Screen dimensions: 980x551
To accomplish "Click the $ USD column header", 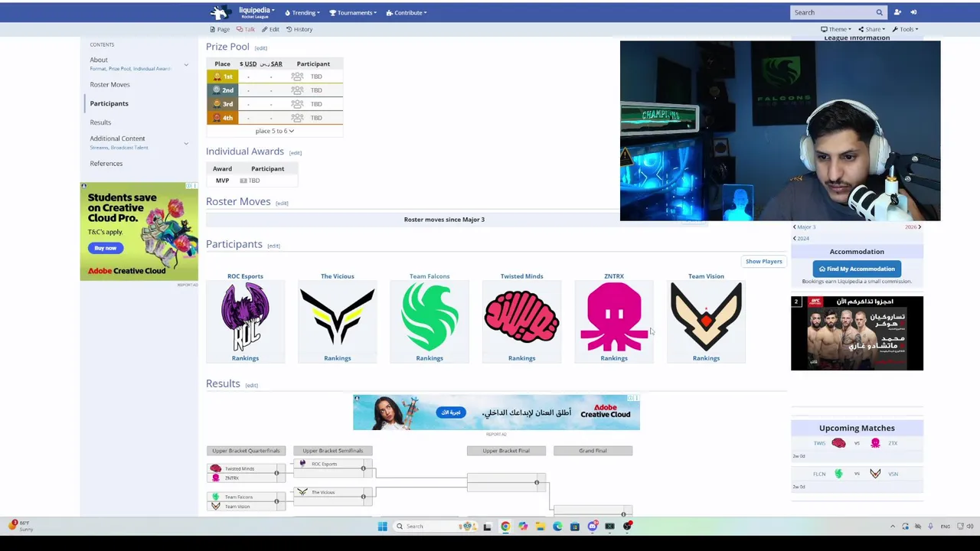I will pos(248,64).
